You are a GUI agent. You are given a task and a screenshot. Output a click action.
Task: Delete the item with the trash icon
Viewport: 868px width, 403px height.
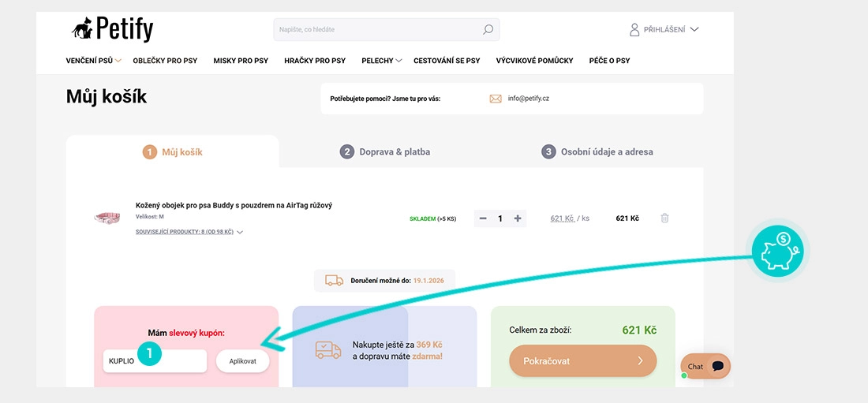[665, 218]
